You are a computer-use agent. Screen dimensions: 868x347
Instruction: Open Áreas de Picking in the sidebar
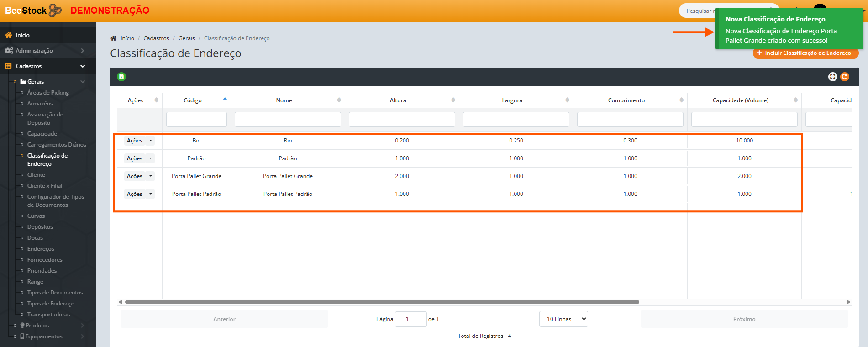tap(48, 93)
